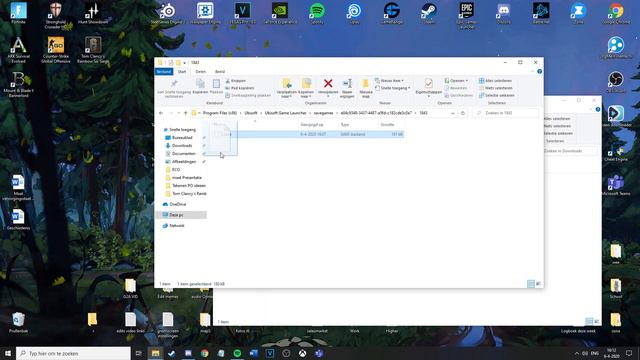Open Eigenschappen properties icon
640x360 pixels.
click(429, 84)
